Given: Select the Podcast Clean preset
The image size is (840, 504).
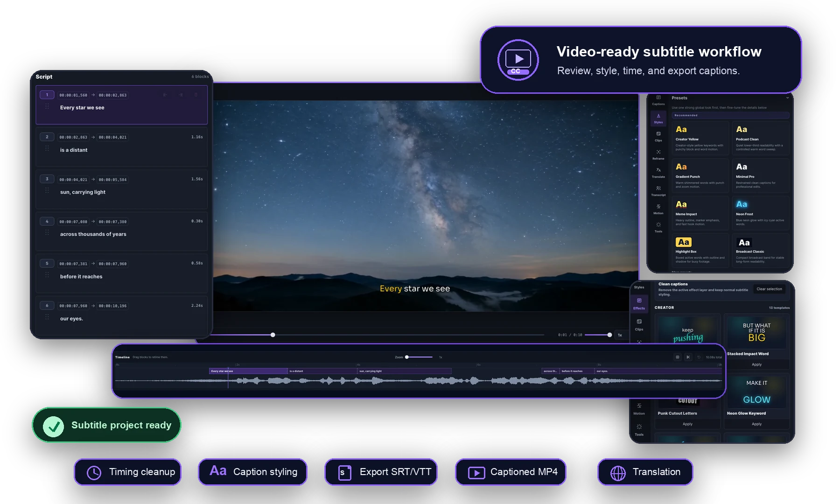Looking at the screenshot, I should click(x=760, y=137).
